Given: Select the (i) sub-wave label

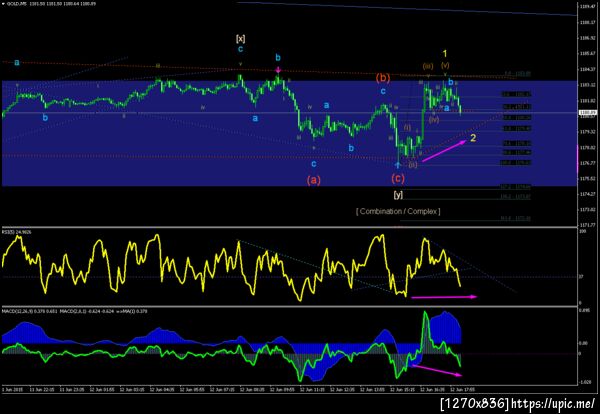Looking at the screenshot, I should click(407, 127).
